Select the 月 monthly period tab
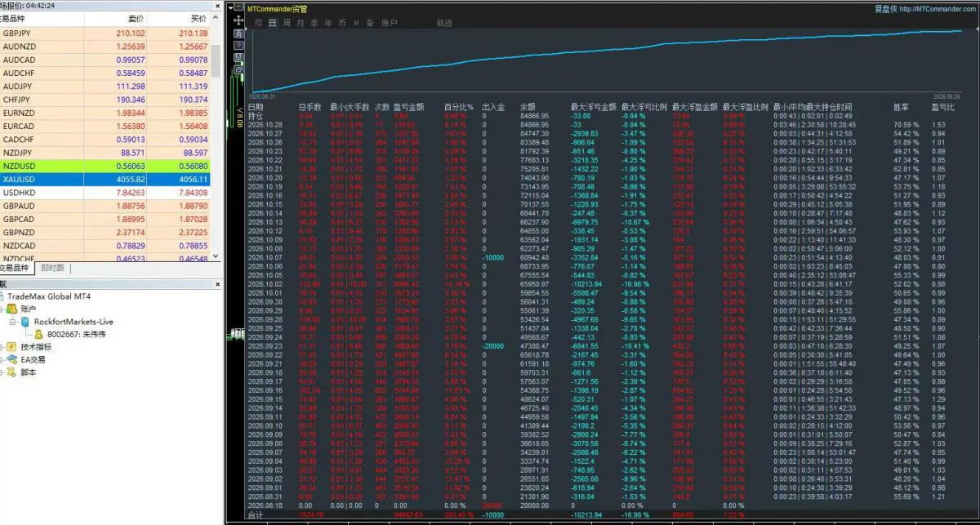980x525 pixels. [x=301, y=23]
